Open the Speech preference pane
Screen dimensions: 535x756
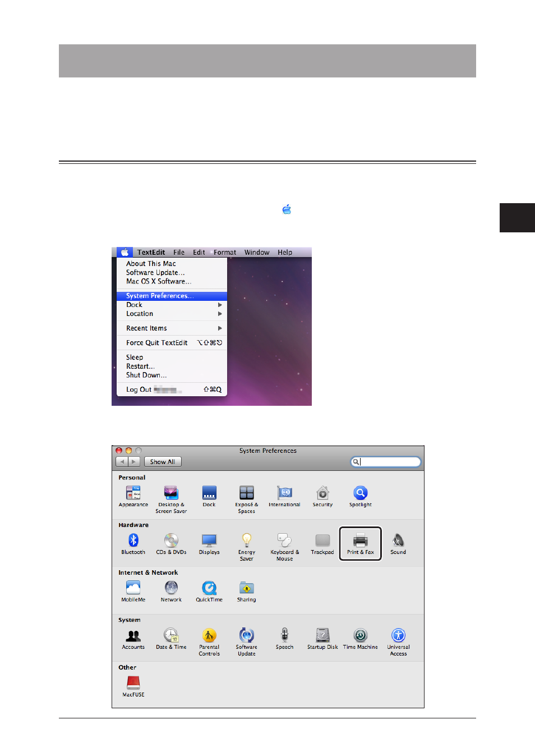click(285, 639)
